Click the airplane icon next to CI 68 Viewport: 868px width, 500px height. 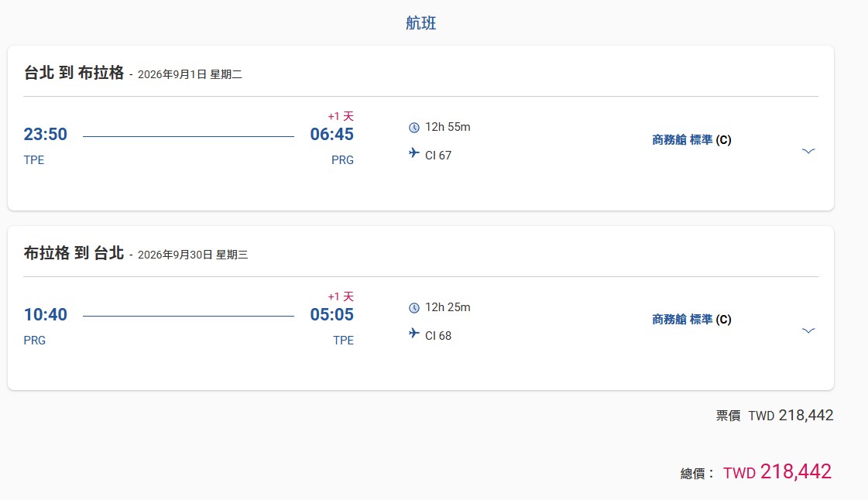(x=414, y=334)
